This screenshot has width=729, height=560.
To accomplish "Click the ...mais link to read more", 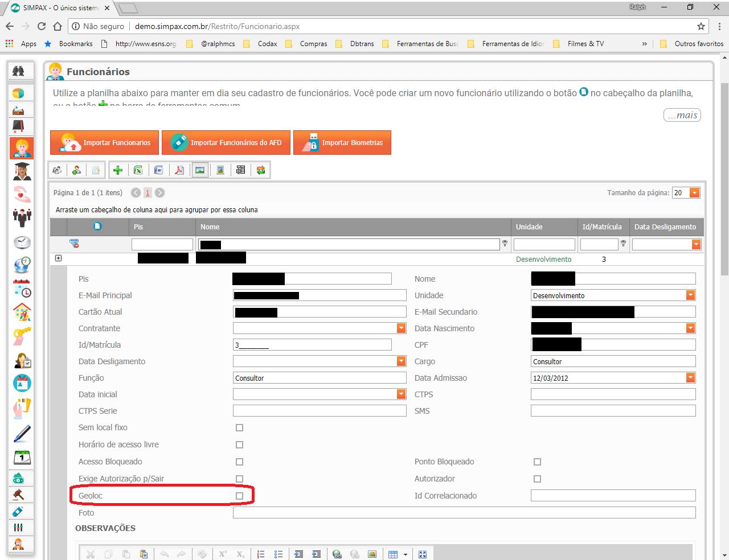I will pyautogui.click(x=682, y=114).
